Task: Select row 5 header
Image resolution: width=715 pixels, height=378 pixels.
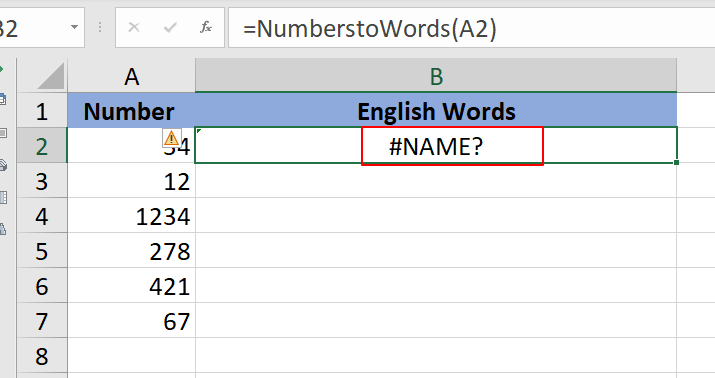Action: (x=42, y=250)
